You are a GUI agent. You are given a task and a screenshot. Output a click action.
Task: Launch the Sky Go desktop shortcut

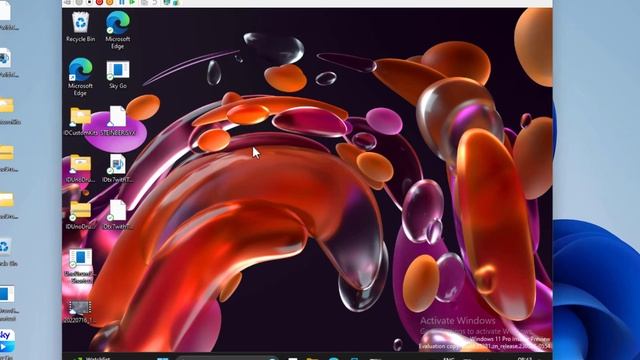118,75
